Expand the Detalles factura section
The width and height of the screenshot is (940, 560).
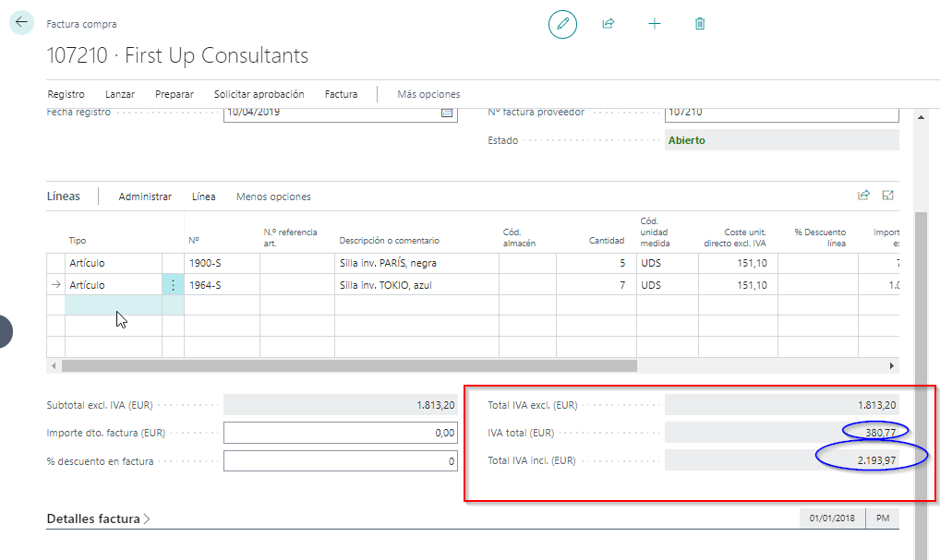pyautogui.click(x=98, y=518)
